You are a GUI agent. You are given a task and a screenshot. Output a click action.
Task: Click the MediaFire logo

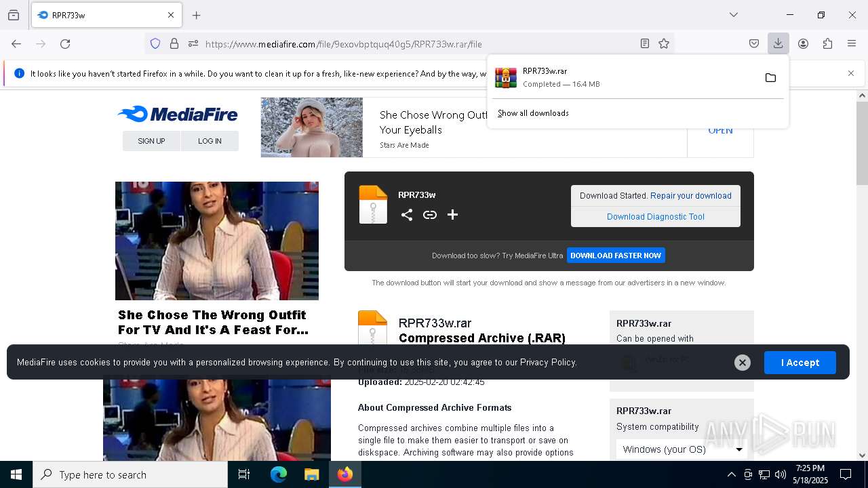point(178,114)
